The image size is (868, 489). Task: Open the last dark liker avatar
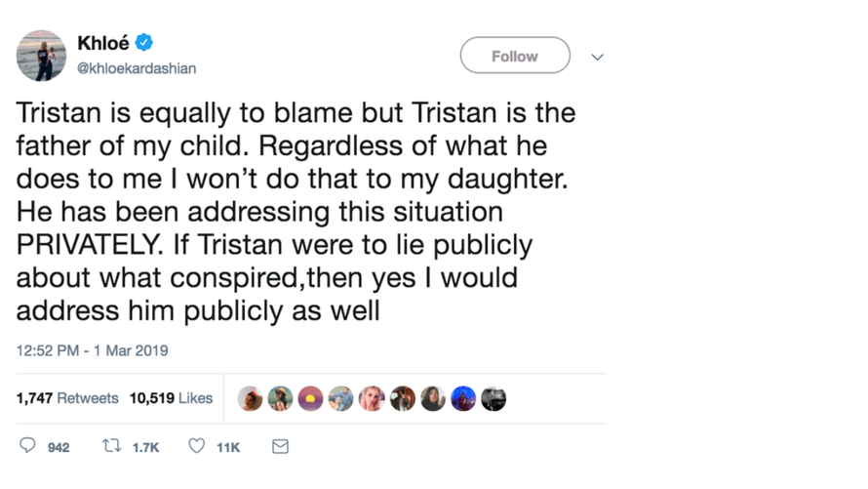pos(493,398)
